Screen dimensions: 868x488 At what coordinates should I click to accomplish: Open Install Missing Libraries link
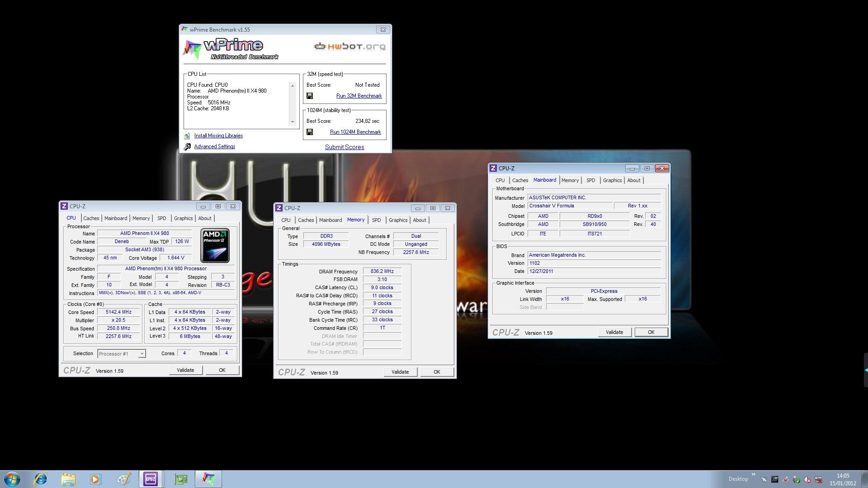[x=218, y=136]
